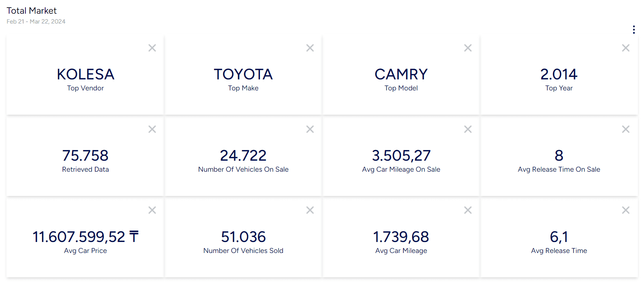Remove Avg Car Mileage On Sale card
Image resolution: width=644 pixels, height=283 pixels.
pyautogui.click(x=468, y=129)
